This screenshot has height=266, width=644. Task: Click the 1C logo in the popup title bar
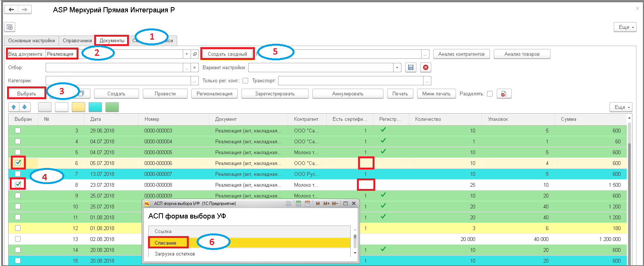[x=147, y=204]
